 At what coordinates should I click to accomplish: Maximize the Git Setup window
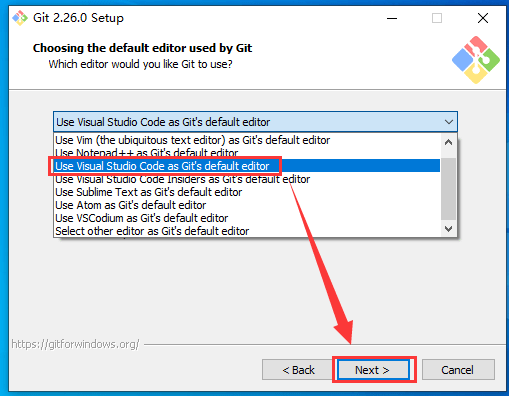pyautogui.click(x=437, y=18)
